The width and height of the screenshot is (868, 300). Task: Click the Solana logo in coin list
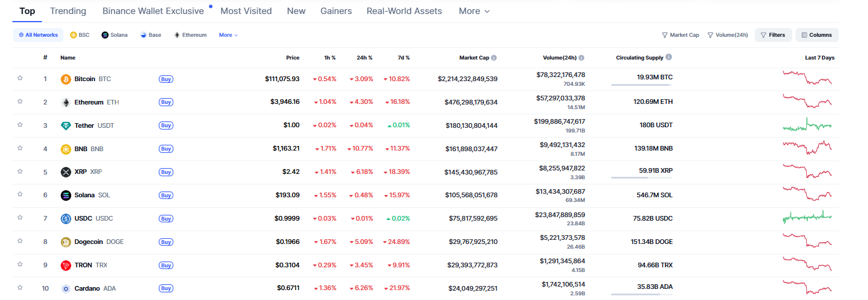tap(66, 196)
